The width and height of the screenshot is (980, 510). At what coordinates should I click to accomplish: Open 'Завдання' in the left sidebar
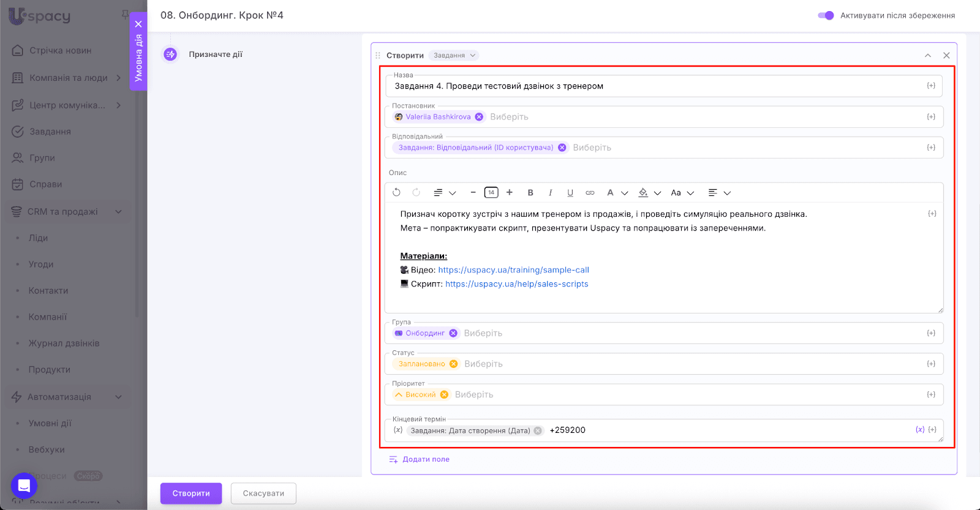(x=50, y=132)
